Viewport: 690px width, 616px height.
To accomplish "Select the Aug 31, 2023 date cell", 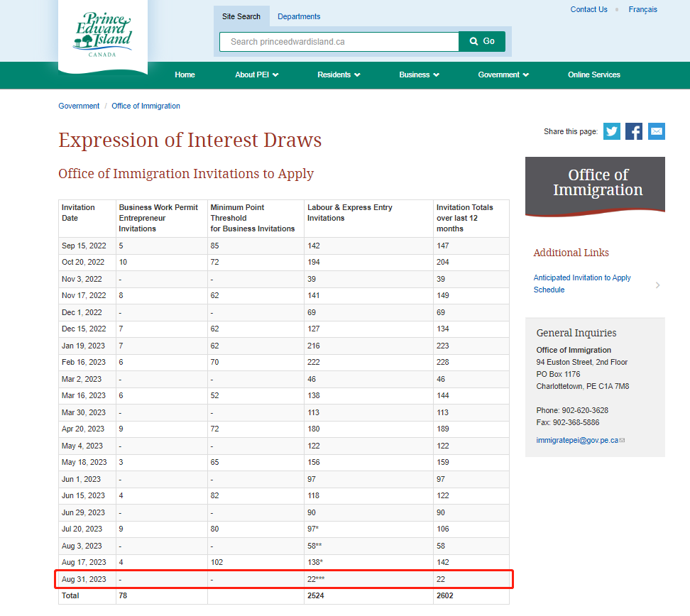I will (x=87, y=580).
